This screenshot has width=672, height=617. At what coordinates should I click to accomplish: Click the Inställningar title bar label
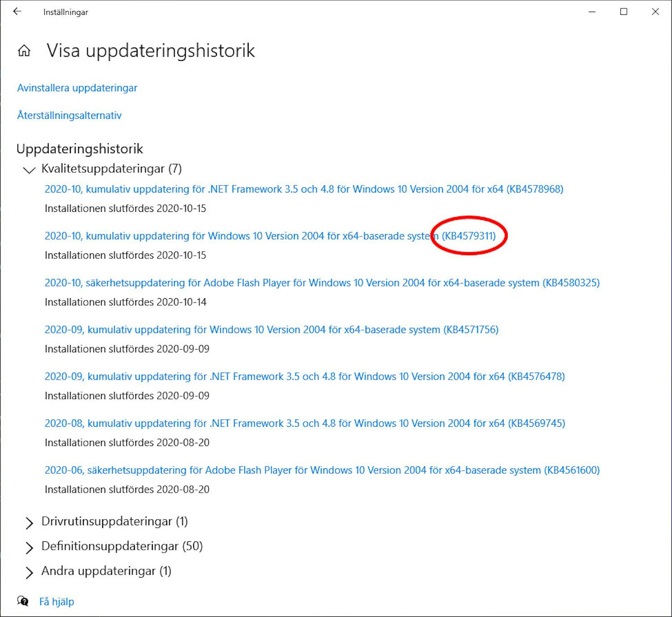click(x=65, y=12)
